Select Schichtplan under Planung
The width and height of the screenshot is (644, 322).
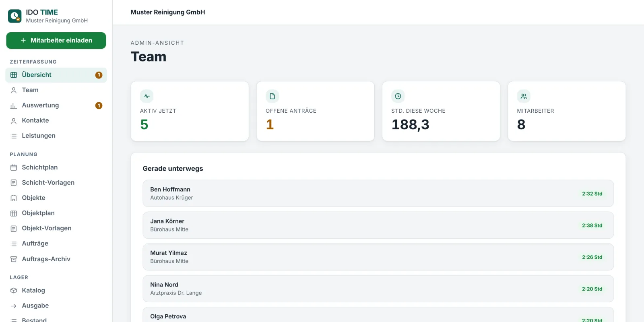pos(56,167)
